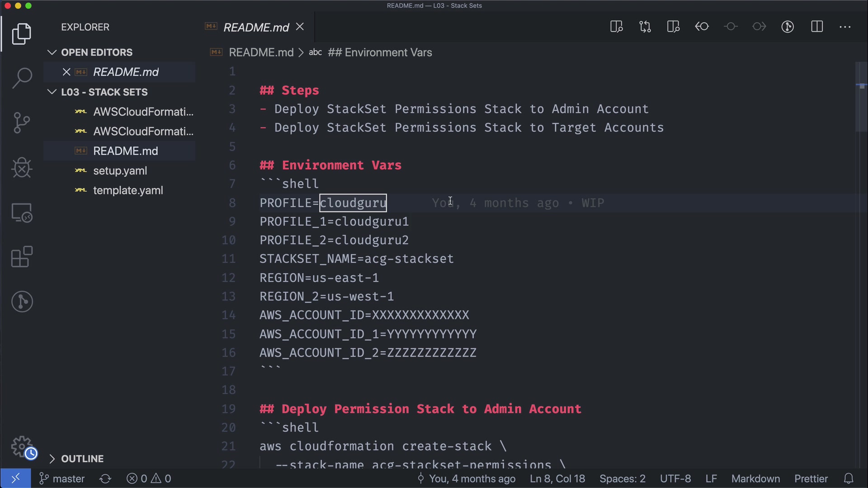Click the Open Preview to the Side icon
Image resolution: width=868 pixels, height=488 pixels.
[616, 27]
